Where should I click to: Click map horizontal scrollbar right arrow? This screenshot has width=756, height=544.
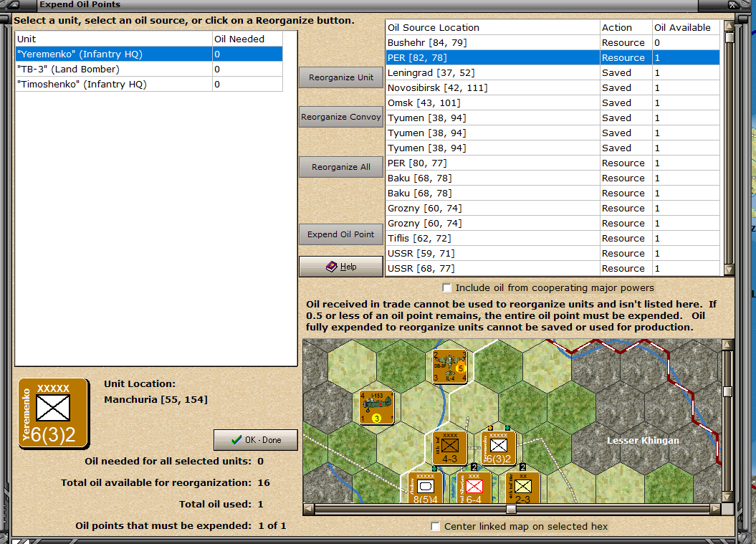[715, 509]
